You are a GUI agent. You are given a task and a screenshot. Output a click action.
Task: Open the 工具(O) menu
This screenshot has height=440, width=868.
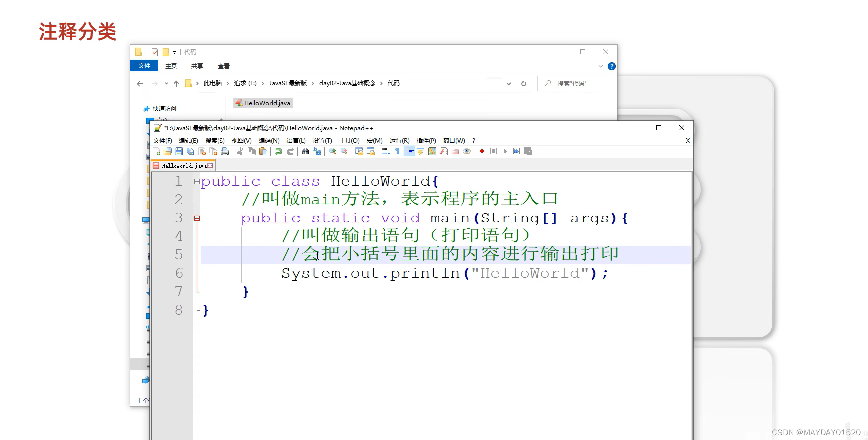pos(349,141)
